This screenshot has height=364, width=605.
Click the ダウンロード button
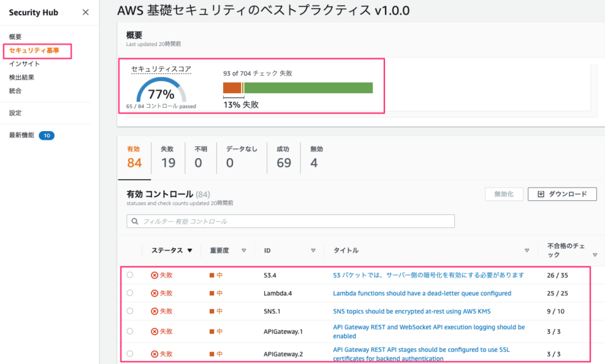[x=562, y=194]
